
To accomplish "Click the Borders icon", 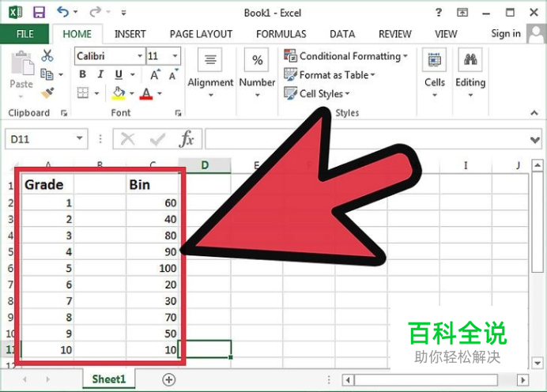I will tap(83, 93).
